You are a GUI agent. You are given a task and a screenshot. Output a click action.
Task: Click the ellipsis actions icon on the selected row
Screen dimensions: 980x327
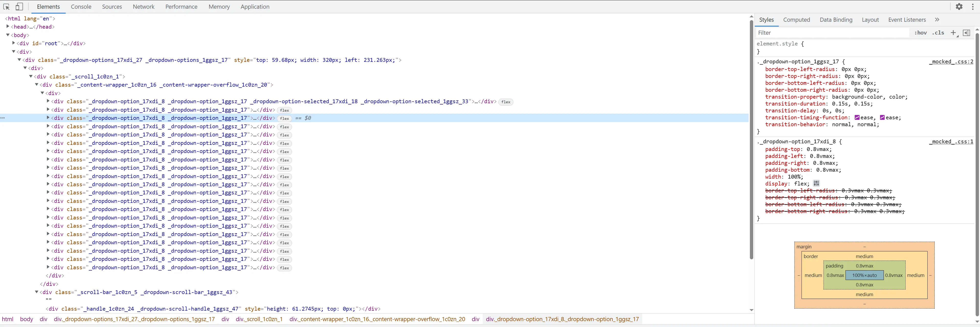point(3,118)
